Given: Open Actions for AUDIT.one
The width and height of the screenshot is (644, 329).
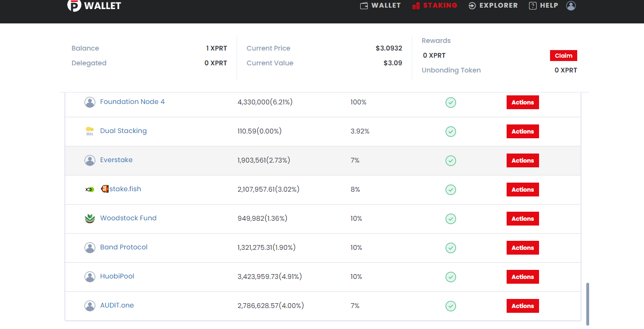Looking at the screenshot, I should [x=523, y=306].
